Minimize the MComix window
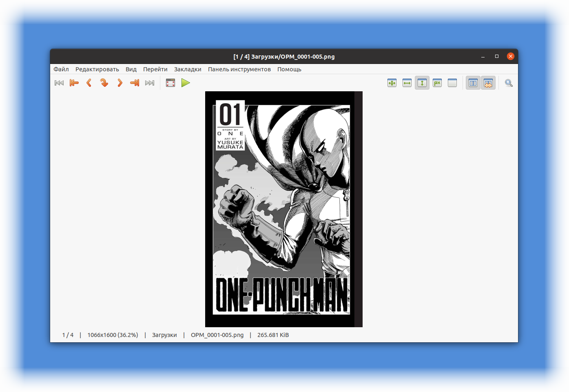The image size is (569, 392). click(x=483, y=57)
